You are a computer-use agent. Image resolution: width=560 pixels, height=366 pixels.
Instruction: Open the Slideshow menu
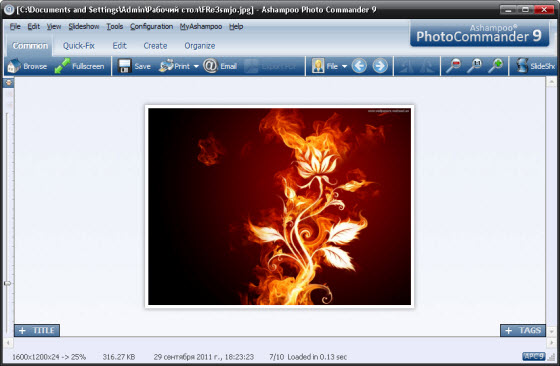point(84,26)
